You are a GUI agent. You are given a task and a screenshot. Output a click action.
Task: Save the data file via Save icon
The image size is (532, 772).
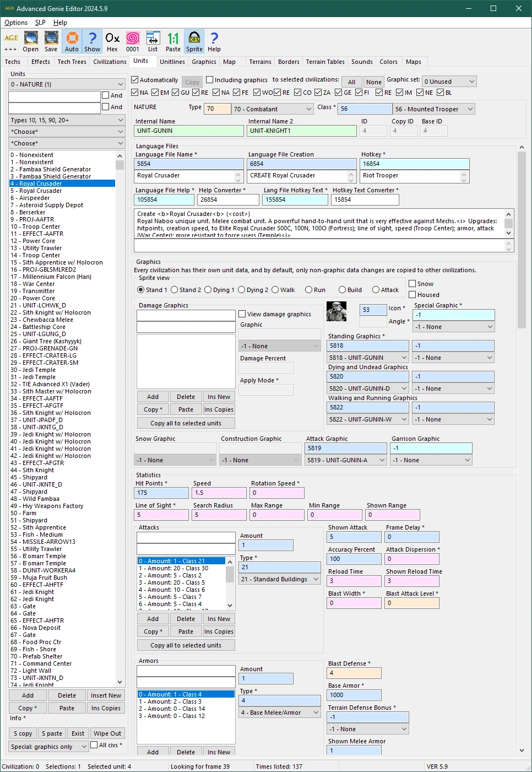point(51,42)
